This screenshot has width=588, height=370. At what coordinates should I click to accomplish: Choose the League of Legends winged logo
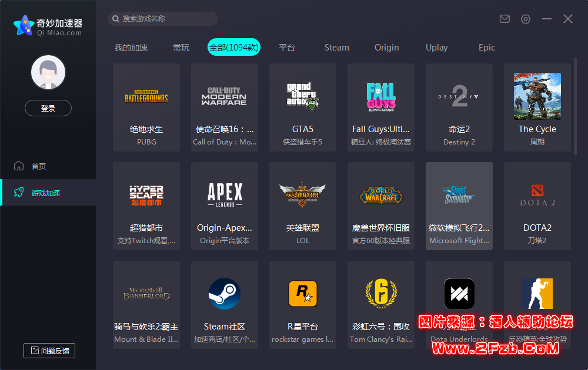[303, 195]
